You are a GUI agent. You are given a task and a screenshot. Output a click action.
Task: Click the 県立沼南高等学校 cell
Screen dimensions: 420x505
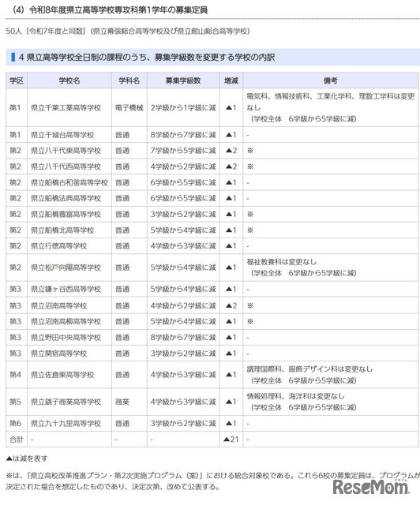(x=69, y=305)
